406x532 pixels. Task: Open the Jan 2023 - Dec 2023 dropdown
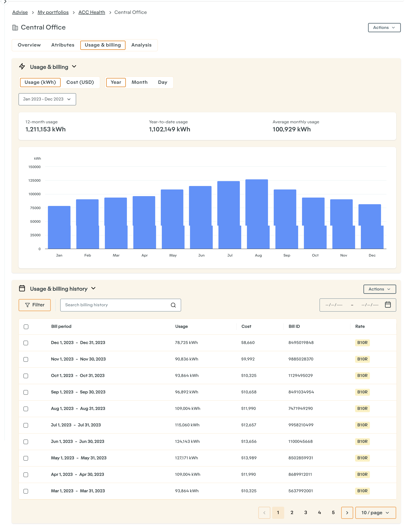coord(47,99)
